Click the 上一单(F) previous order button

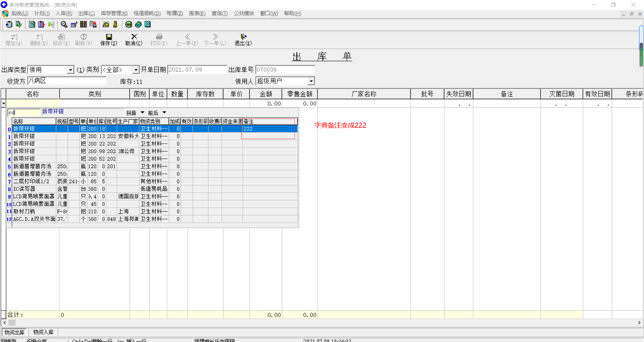click(x=187, y=40)
